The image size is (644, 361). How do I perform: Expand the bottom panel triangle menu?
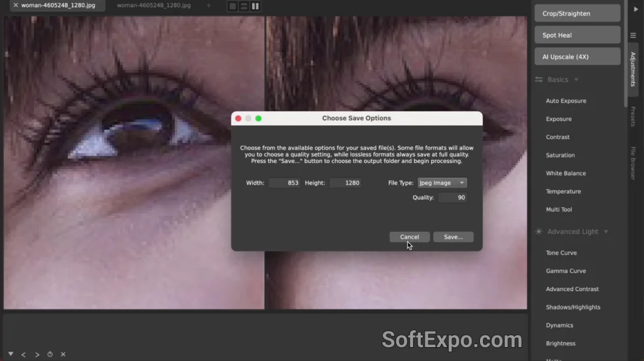(11, 355)
